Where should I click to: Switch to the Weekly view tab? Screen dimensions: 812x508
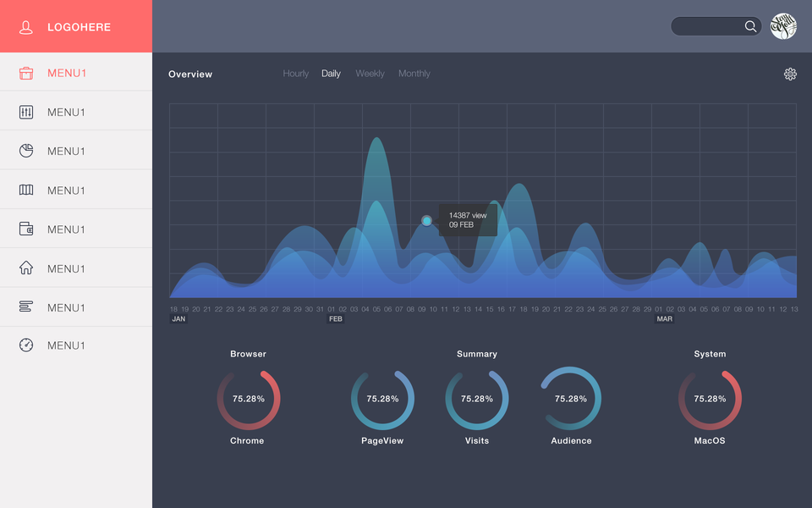point(370,74)
